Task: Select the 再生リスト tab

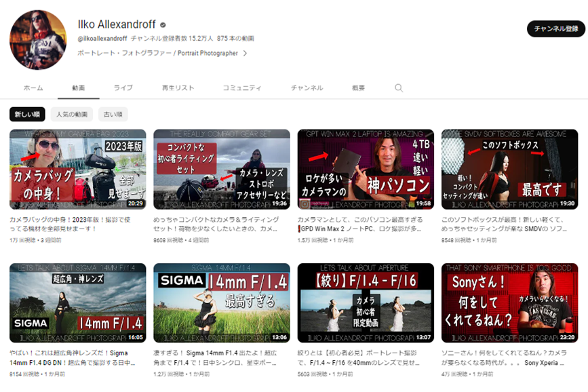Action: [178, 88]
